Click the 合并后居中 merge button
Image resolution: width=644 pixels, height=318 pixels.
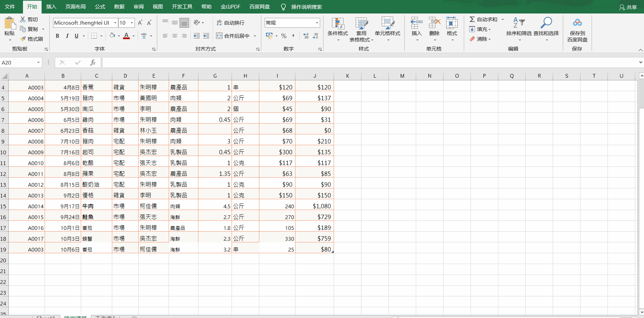pyautogui.click(x=233, y=36)
